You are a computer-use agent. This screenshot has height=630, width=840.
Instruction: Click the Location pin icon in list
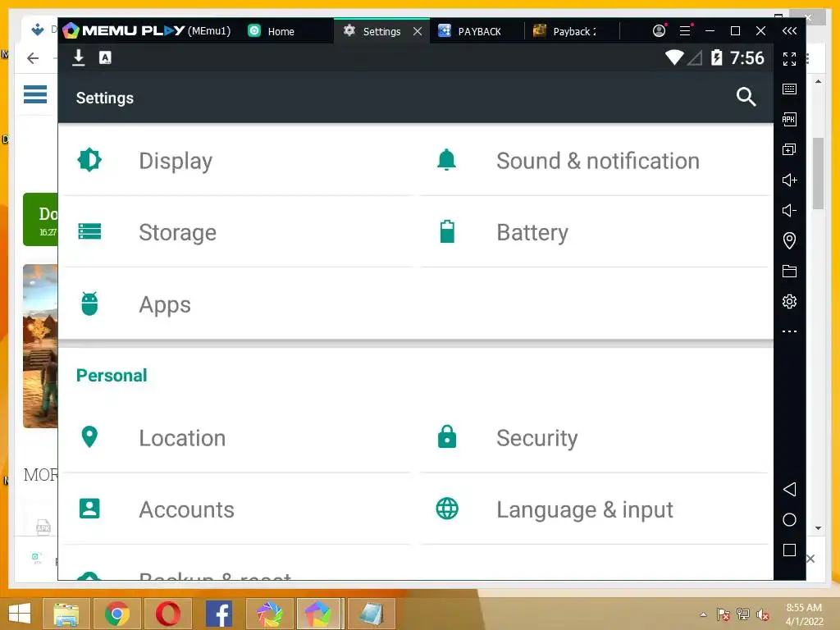pyautogui.click(x=89, y=436)
